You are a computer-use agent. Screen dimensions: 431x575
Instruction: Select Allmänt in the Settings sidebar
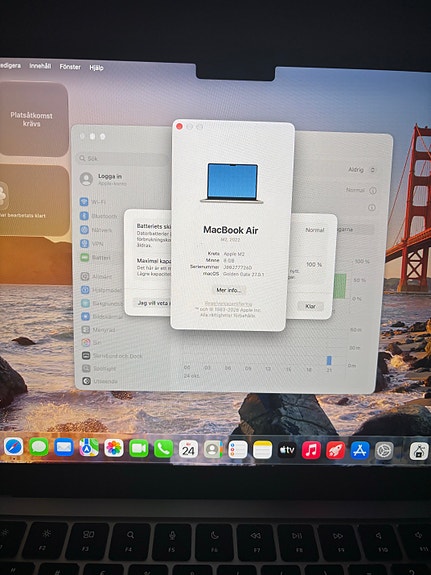(96, 276)
